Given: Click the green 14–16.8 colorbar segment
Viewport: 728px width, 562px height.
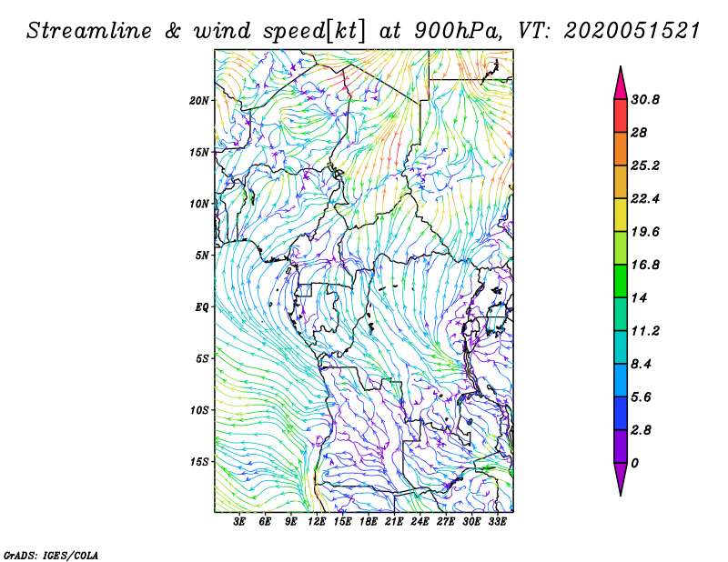Looking at the screenshot, I should point(621,281).
